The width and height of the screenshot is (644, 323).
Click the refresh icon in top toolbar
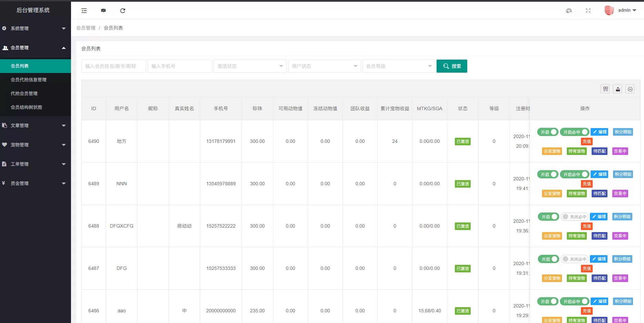[x=123, y=11]
